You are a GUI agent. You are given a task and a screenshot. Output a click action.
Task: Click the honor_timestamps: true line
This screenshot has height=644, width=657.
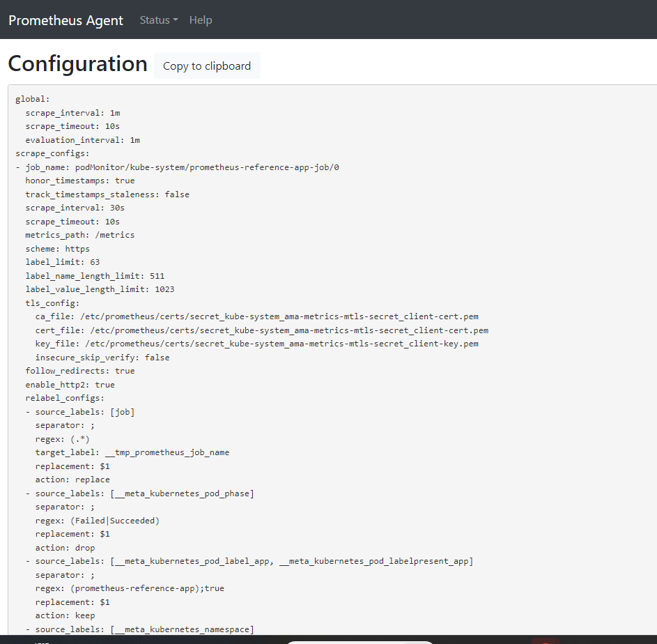[x=80, y=181]
